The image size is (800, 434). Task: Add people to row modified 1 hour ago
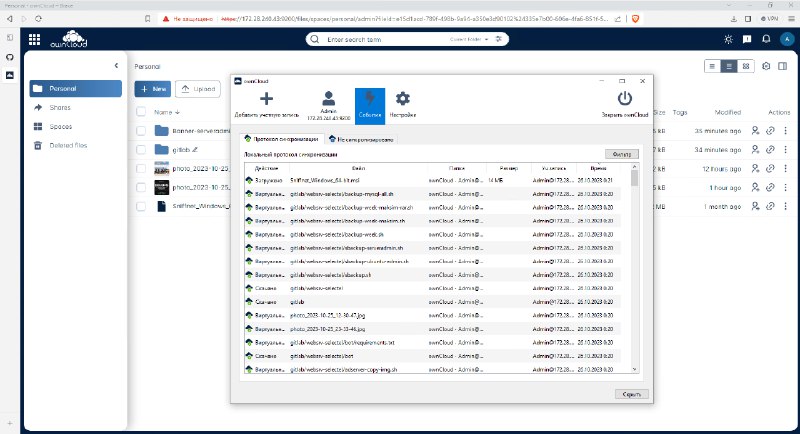755,188
